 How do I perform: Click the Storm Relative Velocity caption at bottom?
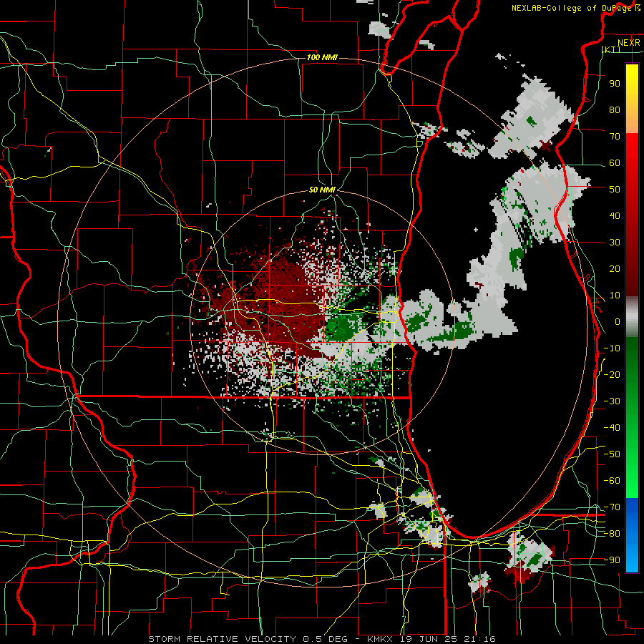click(x=322, y=639)
